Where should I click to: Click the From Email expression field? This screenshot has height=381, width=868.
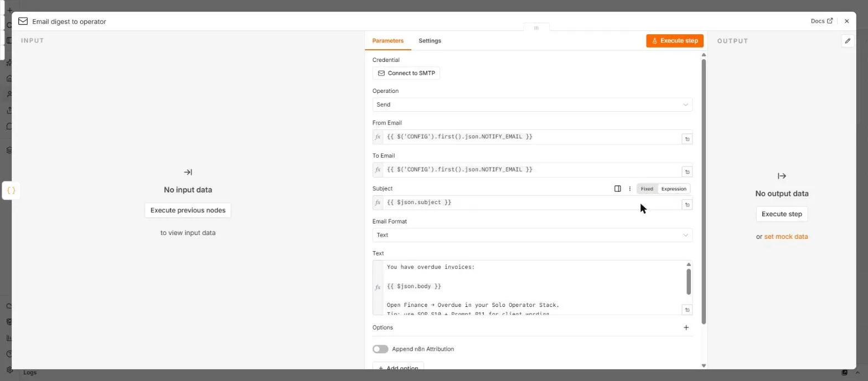pyautogui.click(x=532, y=137)
